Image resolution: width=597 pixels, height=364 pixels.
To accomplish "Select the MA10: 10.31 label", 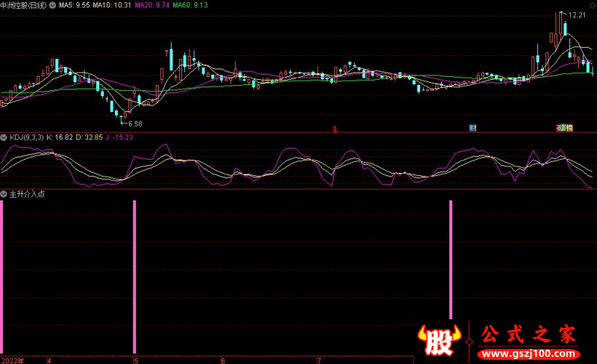I will coord(112,5).
